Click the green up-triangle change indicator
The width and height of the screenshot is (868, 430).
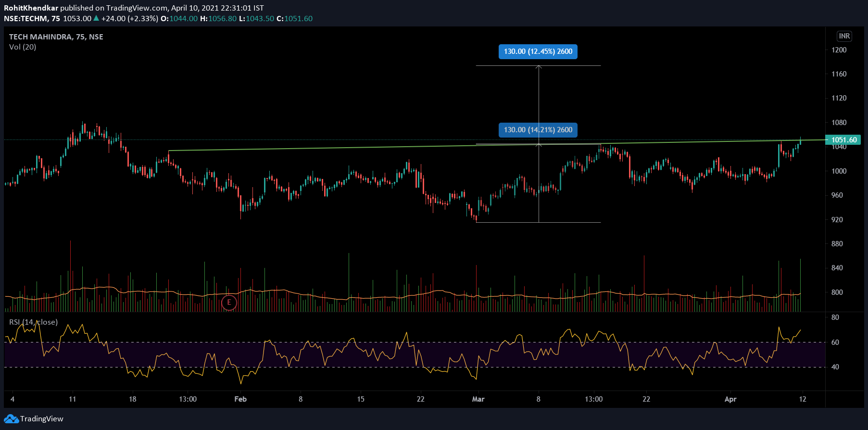[x=96, y=18]
